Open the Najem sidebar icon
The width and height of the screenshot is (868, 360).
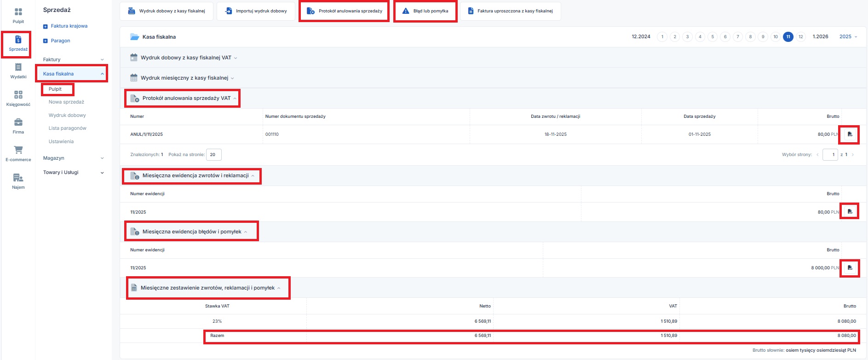18,178
